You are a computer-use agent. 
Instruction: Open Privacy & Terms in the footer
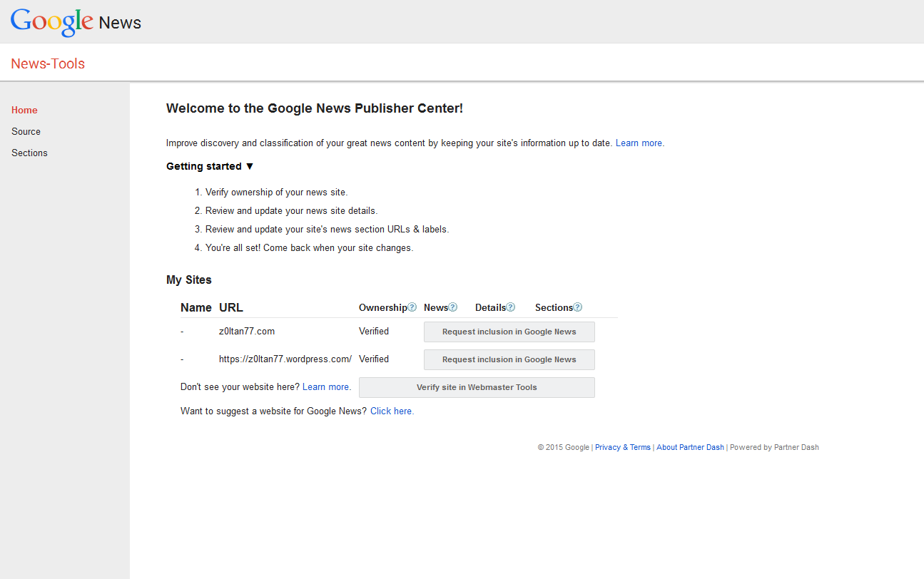click(622, 447)
